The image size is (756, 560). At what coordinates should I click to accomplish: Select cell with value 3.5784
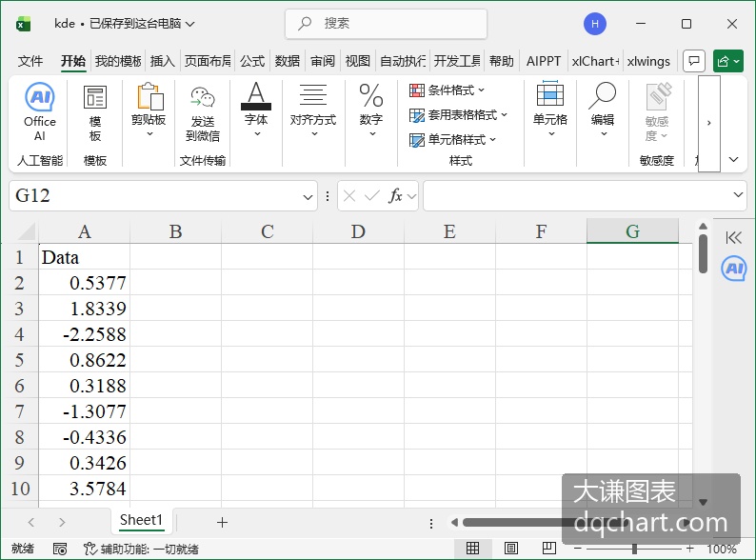pyautogui.click(x=84, y=489)
